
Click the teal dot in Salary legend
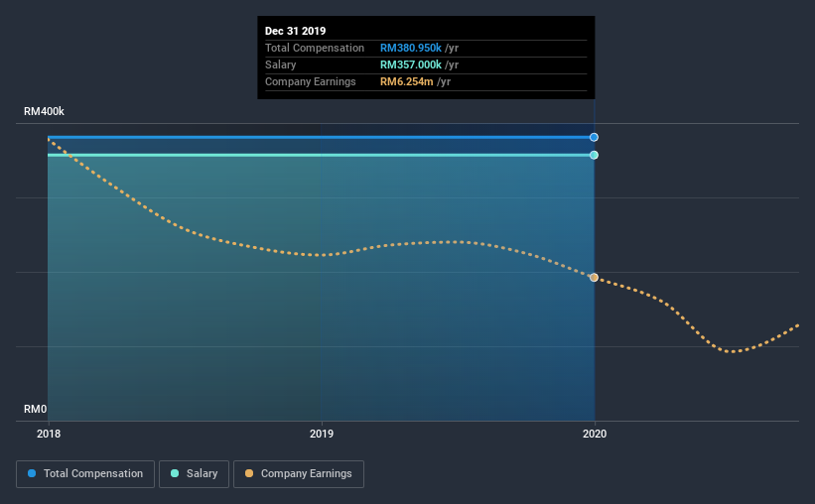[x=175, y=473]
